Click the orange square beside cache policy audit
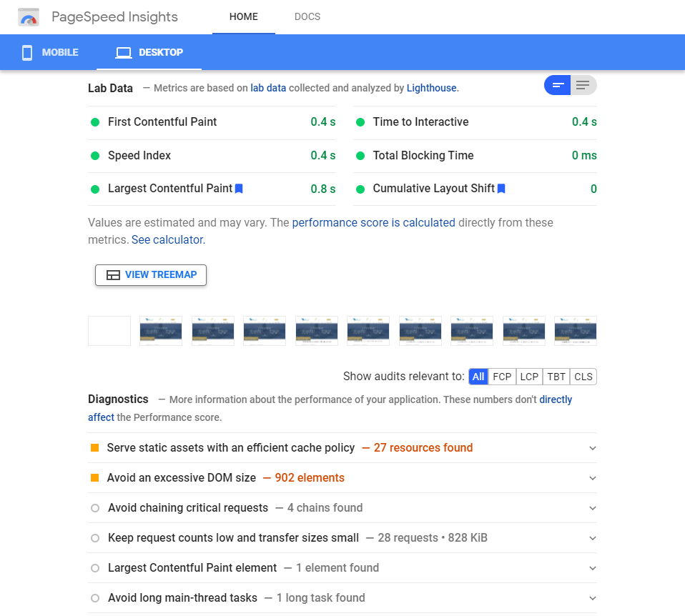The width and height of the screenshot is (685, 616). point(94,447)
